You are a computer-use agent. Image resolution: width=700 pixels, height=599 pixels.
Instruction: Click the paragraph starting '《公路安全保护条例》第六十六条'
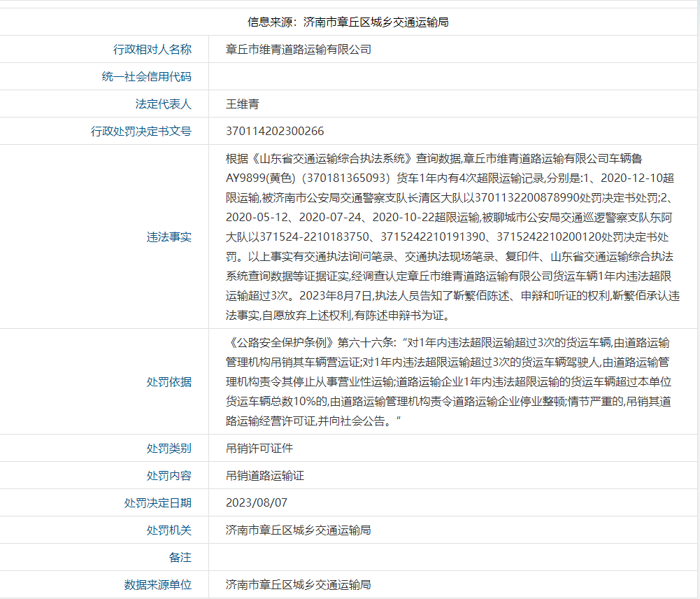(x=449, y=381)
